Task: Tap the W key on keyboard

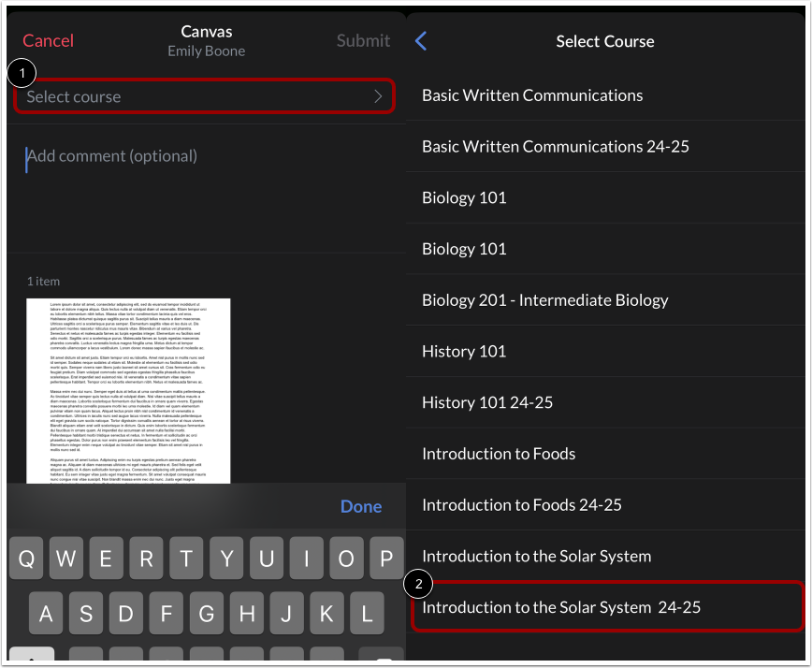Action: click(66, 559)
